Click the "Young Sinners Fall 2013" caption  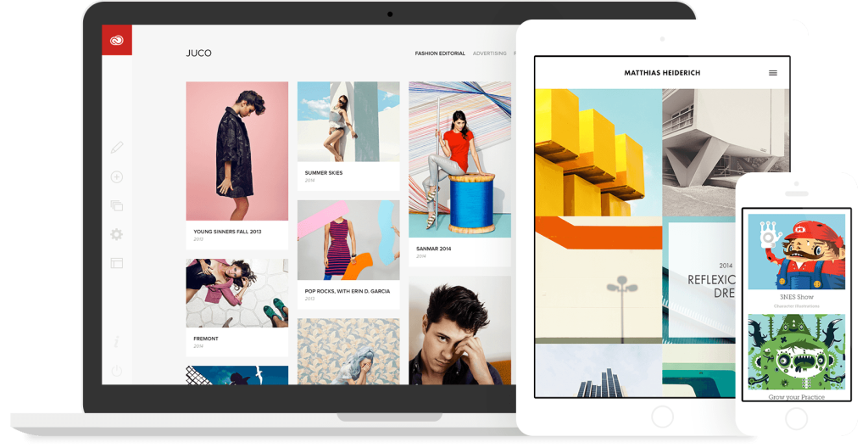coord(227,232)
